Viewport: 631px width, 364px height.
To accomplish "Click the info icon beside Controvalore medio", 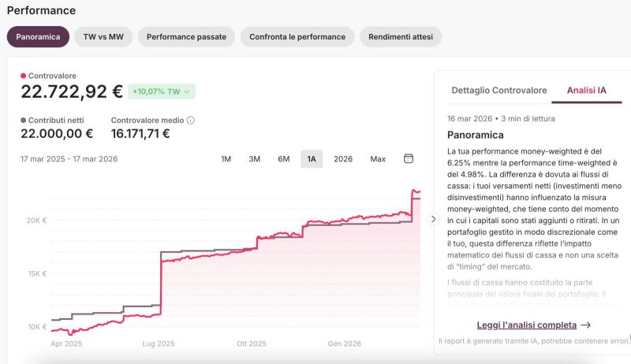I will [191, 121].
